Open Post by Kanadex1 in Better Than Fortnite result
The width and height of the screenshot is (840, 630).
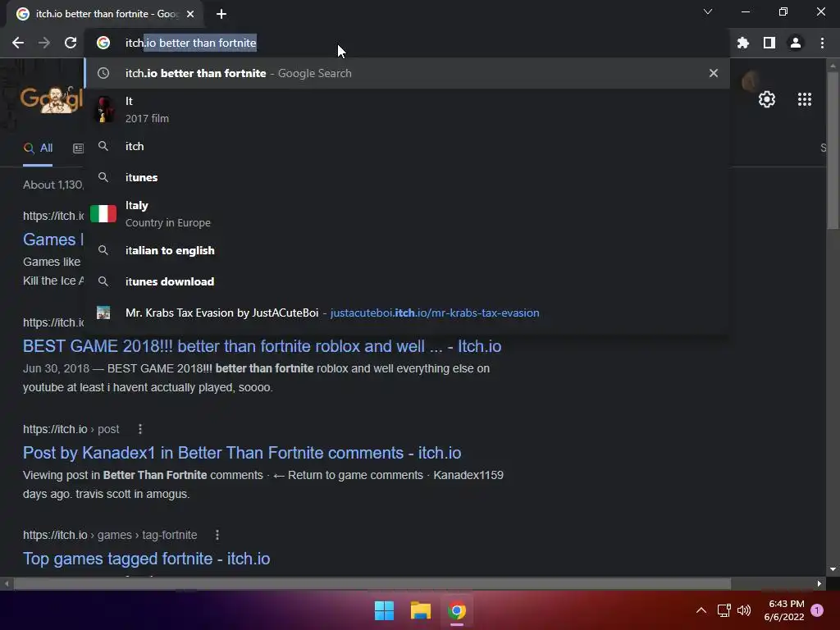click(242, 453)
